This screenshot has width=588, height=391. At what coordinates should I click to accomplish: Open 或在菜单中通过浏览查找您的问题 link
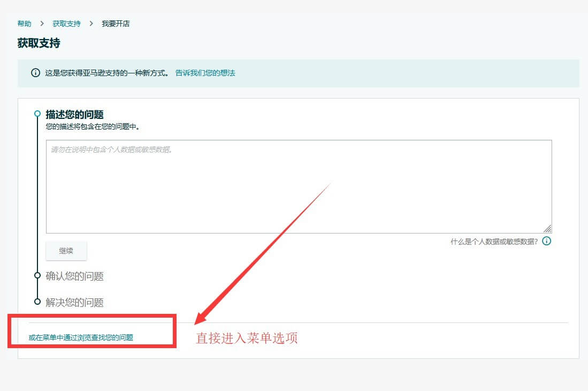(x=81, y=337)
